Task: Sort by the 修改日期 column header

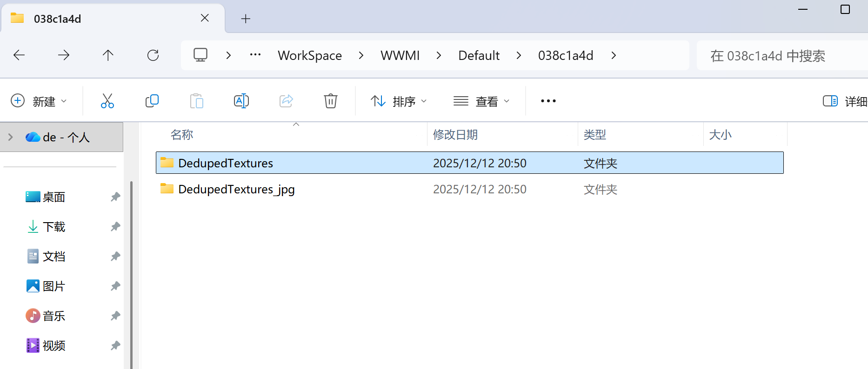Action: (x=455, y=135)
